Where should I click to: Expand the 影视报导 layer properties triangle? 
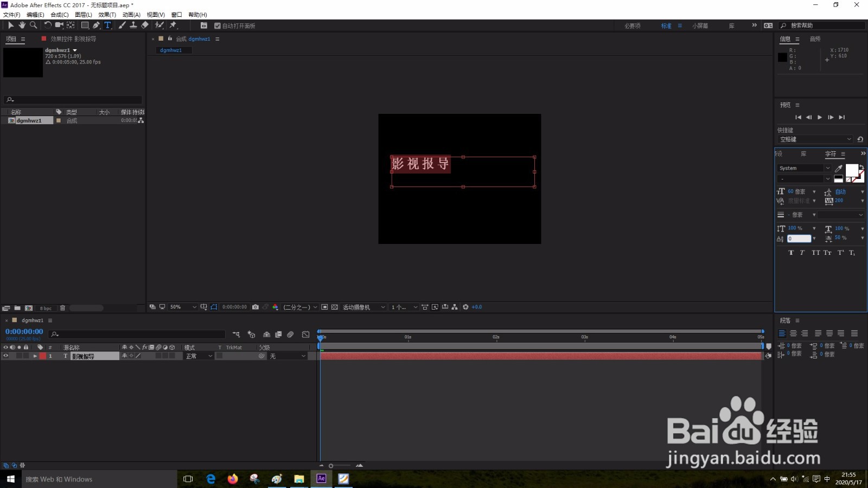pos(35,356)
